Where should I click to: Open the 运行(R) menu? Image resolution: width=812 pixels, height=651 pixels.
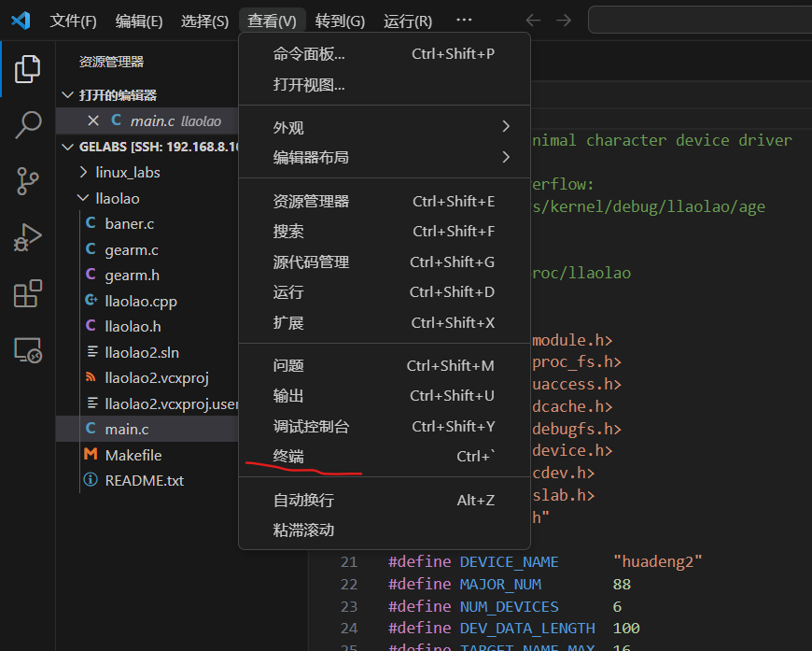[408, 21]
